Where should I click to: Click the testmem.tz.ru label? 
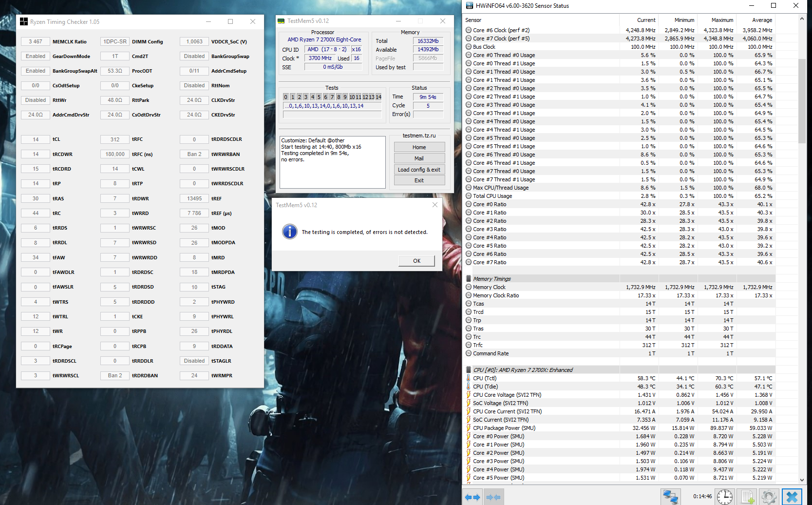click(x=419, y=136)
